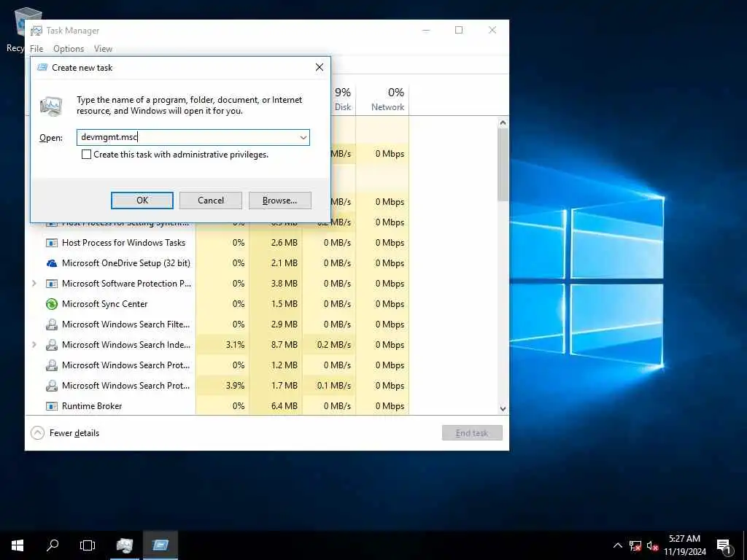
Task: Click the Microsoft Windows Search Filter icon
Action: [52, 324]
